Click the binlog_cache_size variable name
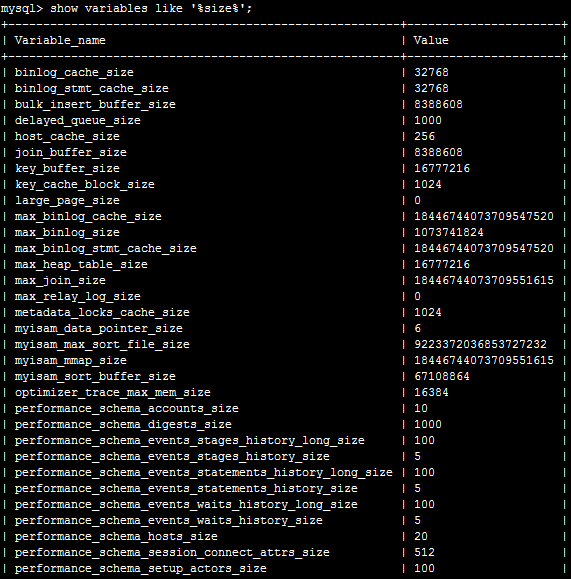Screen dimensions: 571x579 (x=74, y=72)
